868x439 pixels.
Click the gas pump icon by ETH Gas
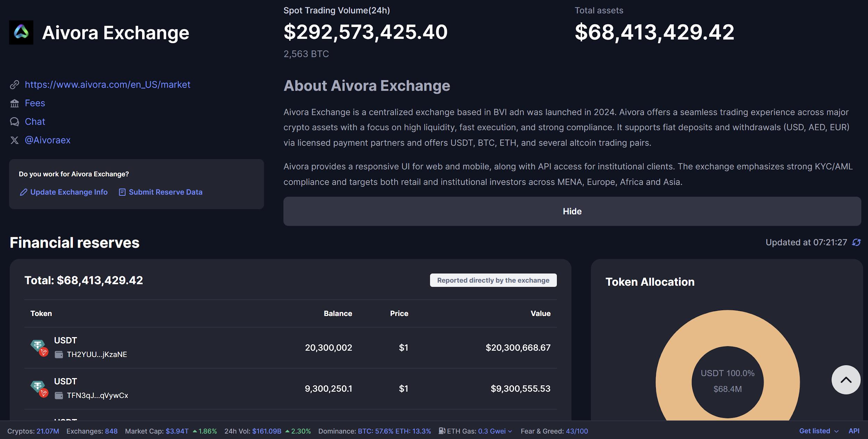(x=442, y=431)
